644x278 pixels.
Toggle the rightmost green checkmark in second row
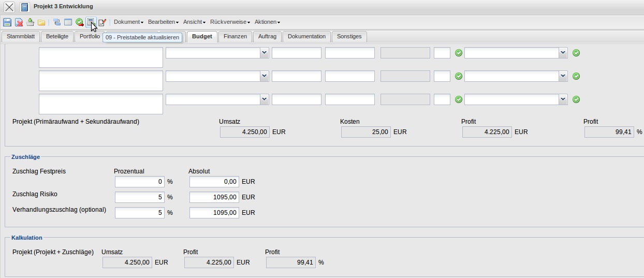[x=576, y=76]
